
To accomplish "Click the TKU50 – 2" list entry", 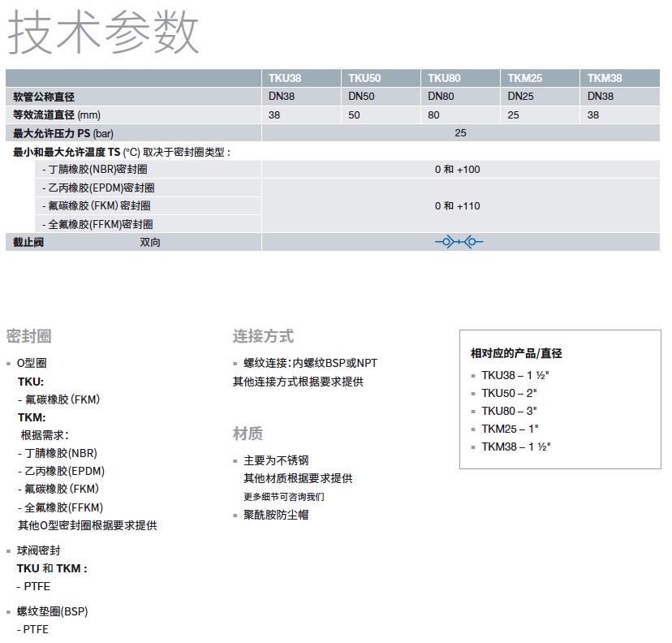I will (x=509, y=393).
